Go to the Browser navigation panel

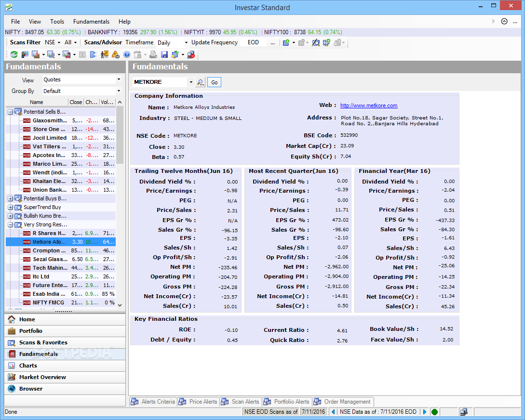[65, 389]
